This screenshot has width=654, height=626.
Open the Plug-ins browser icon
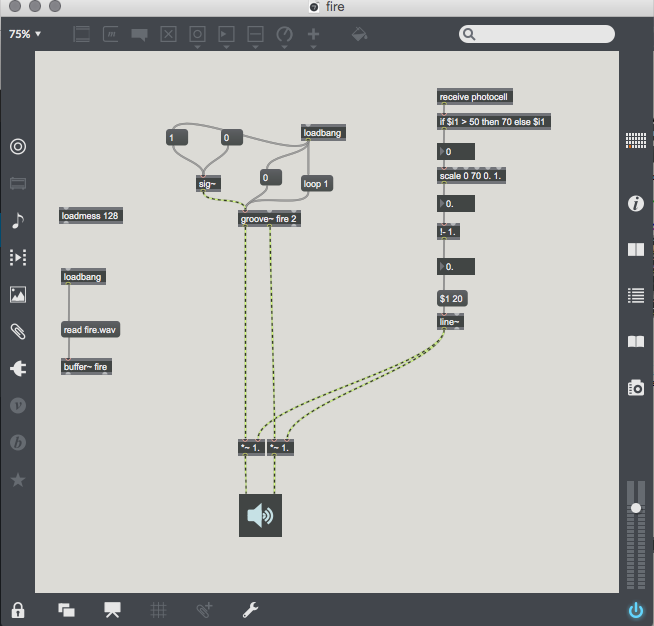[x=18, y=368]
